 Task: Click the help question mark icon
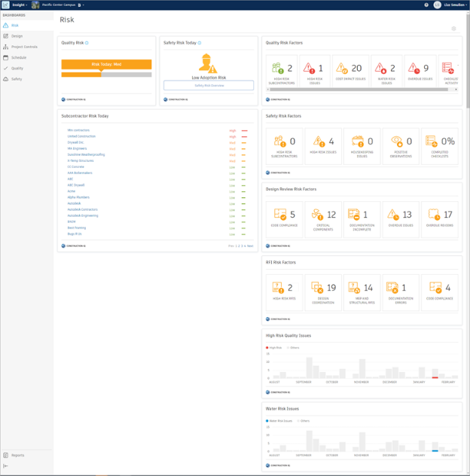point(426,5)
